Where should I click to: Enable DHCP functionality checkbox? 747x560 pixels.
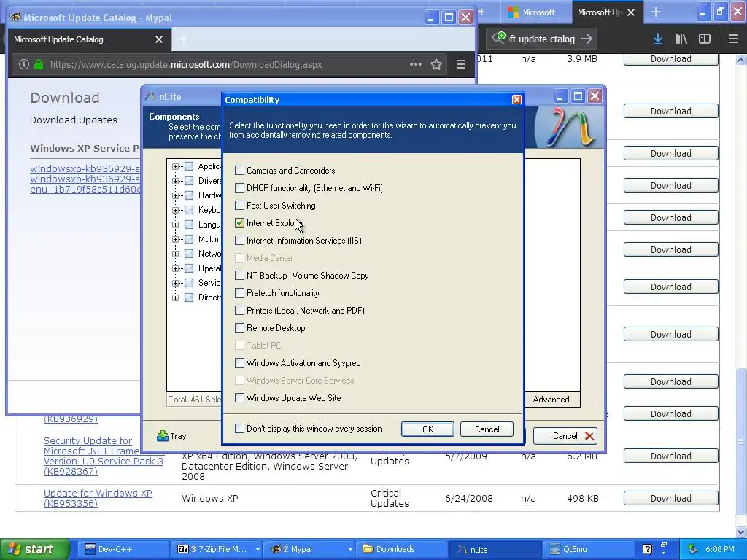(239, 187)
